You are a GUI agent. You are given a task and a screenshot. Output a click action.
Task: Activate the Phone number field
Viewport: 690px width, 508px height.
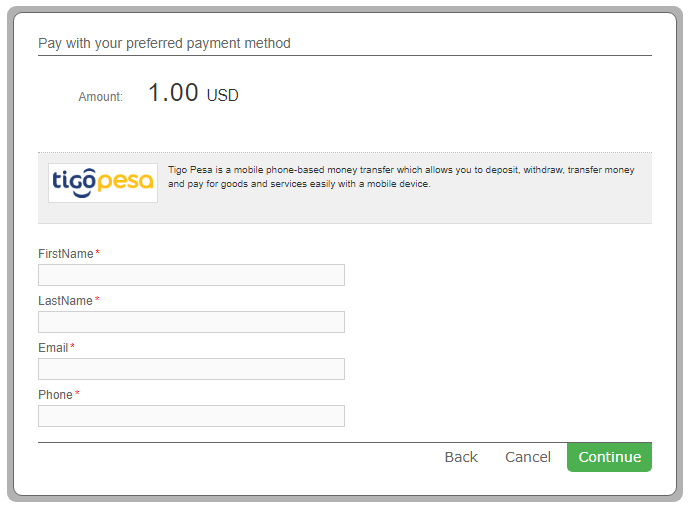pyautogui.click(x=191, y=416)
